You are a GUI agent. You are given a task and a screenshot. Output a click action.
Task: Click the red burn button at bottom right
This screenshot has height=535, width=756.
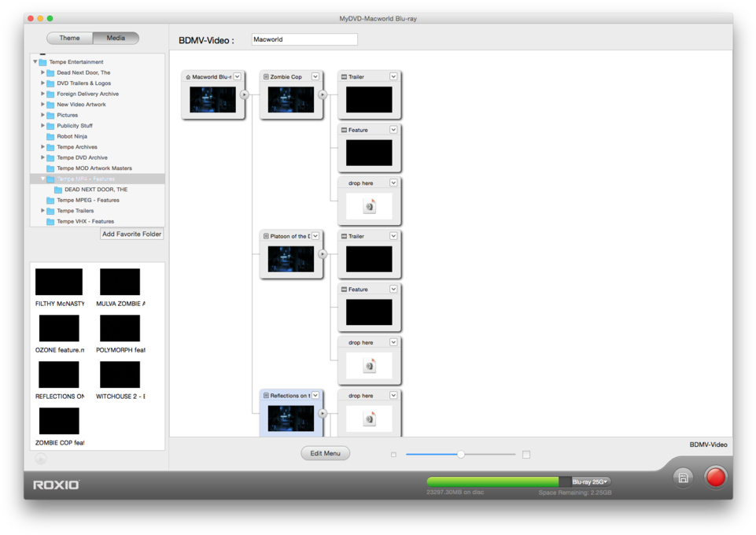[715, 477]
